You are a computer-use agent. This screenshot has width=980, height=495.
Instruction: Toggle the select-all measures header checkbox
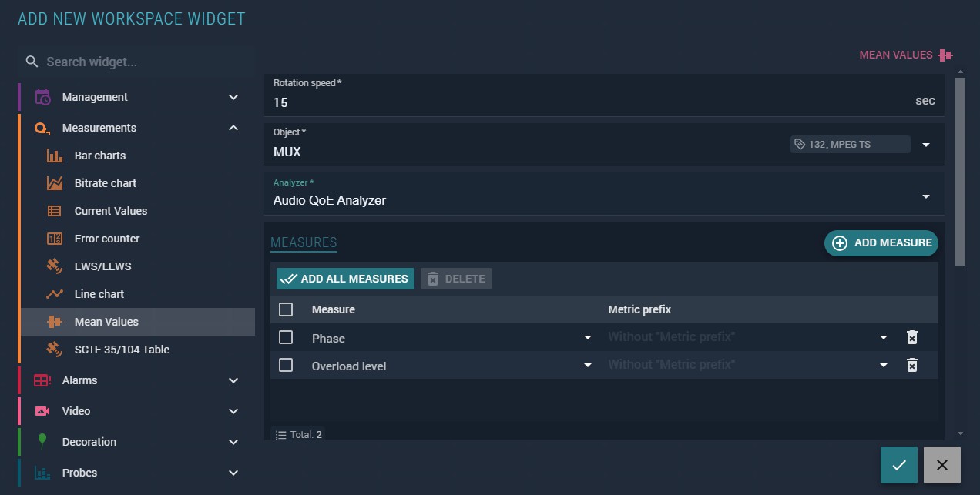[x=286, y=309]
